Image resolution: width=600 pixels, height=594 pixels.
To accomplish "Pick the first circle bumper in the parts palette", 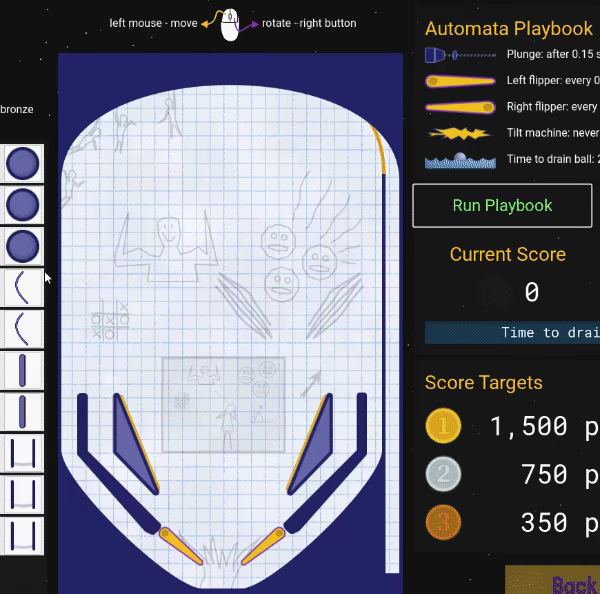I will coord(22,163).
